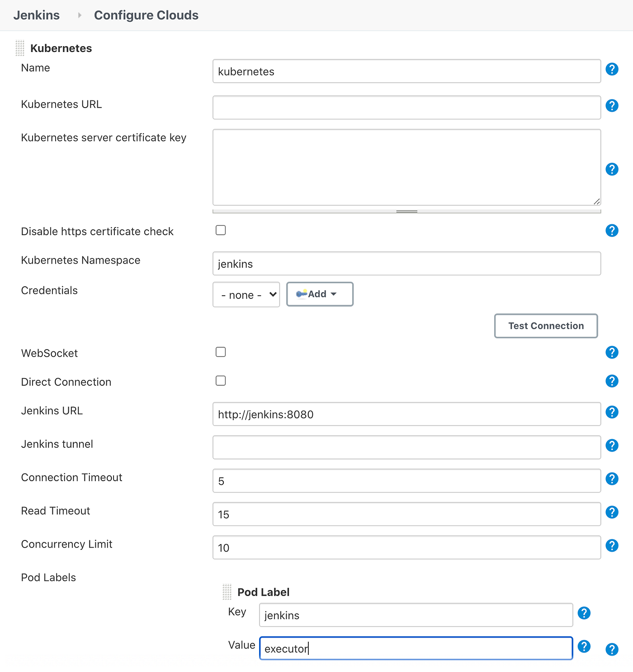Image resolution: width=633 pixels, height=672 pixels.
Task: Go to Jenkins breadcrumb home
Action: 37,15
